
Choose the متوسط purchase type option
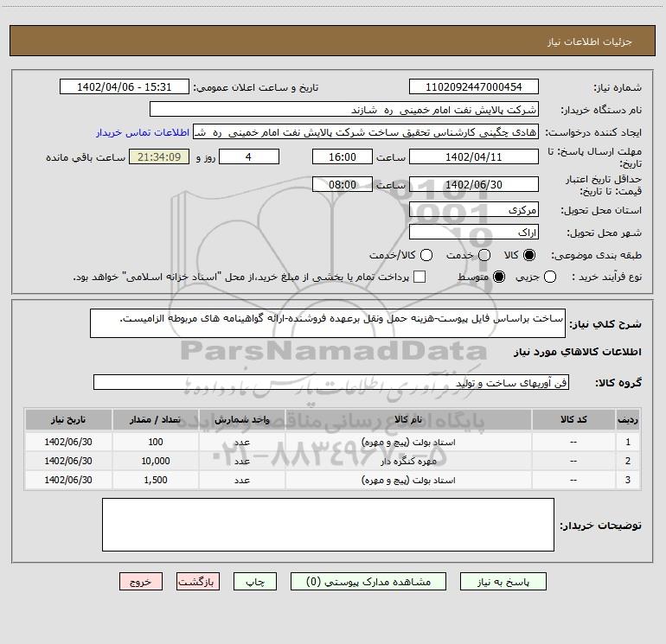(x=499, y=277)
